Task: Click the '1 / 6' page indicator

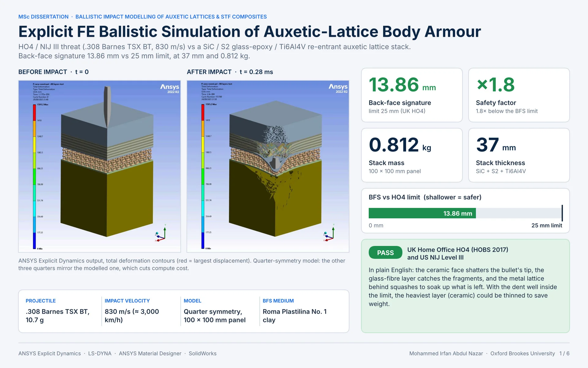Action: (564, 353)
